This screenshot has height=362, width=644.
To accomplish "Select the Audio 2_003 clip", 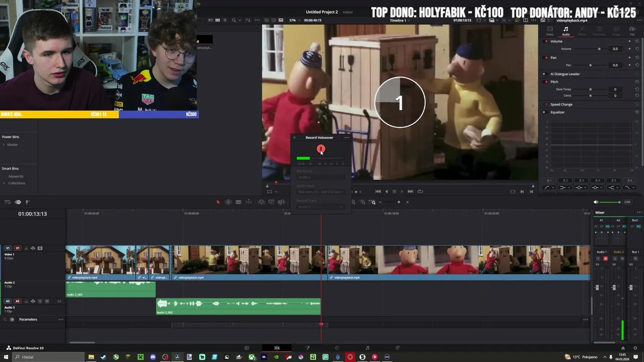I will [x=110, y=289].
